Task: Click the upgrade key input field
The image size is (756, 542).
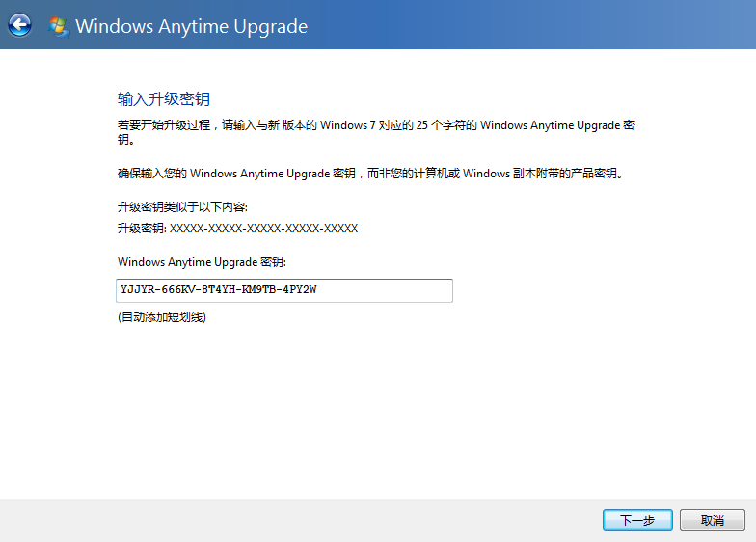Action: coord(283,290)
